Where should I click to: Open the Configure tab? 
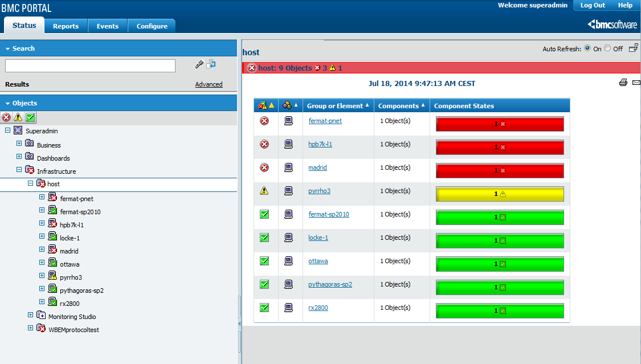152,26
